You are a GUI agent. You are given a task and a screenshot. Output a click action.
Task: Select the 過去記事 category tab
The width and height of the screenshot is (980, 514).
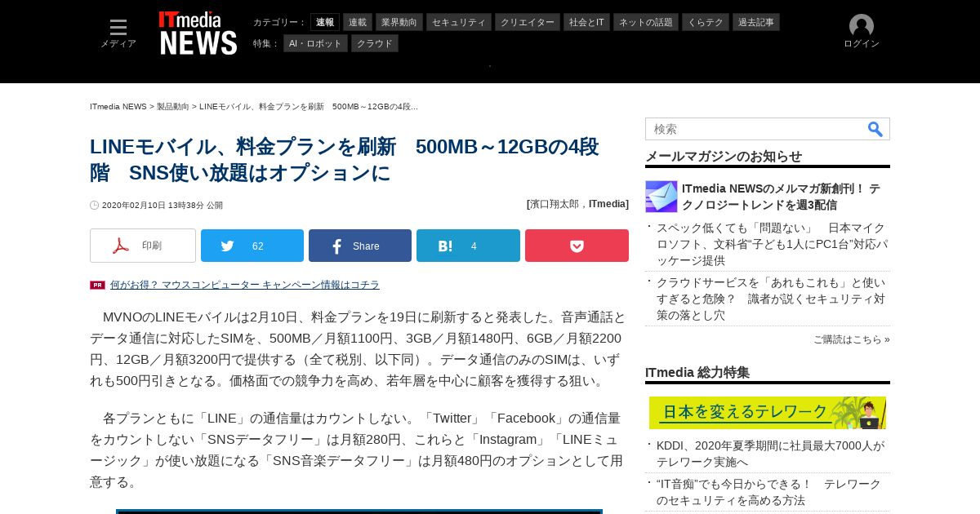[756, 22]
